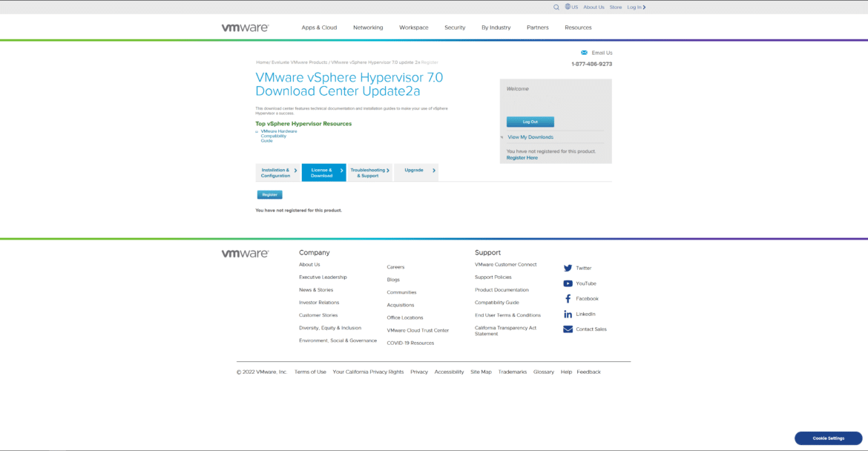
Task: Open Executive Leadership link
Action: [x=323, y=277]
